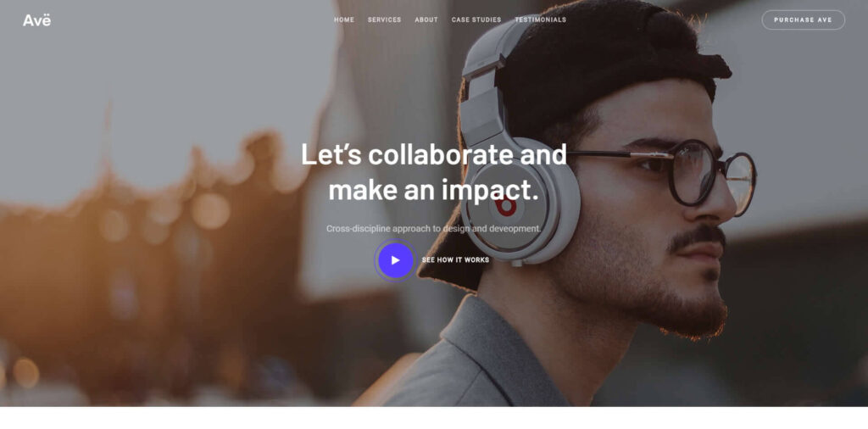
Task: Click the white strip below hero section
Action: tap(434, 418)
